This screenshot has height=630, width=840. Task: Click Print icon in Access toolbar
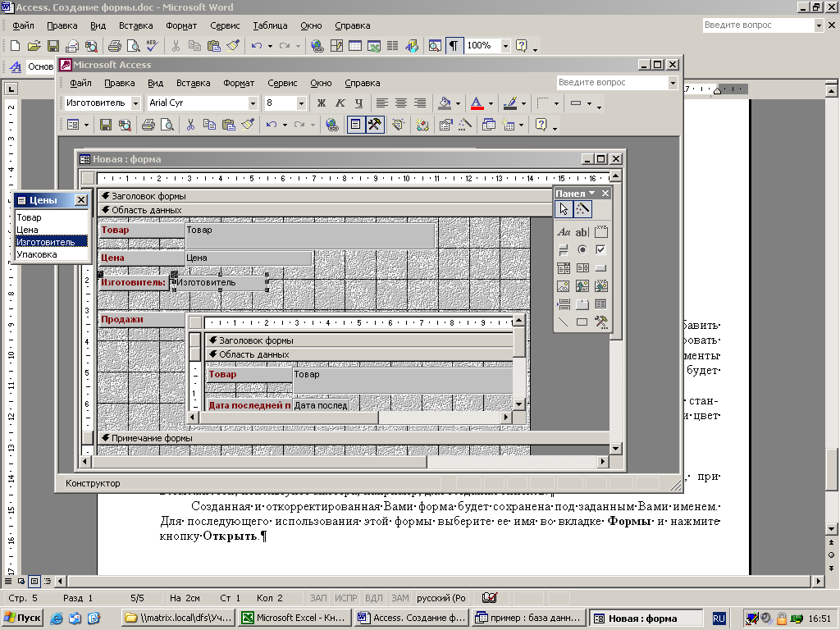pyautogui.click(x=148, y=125)
